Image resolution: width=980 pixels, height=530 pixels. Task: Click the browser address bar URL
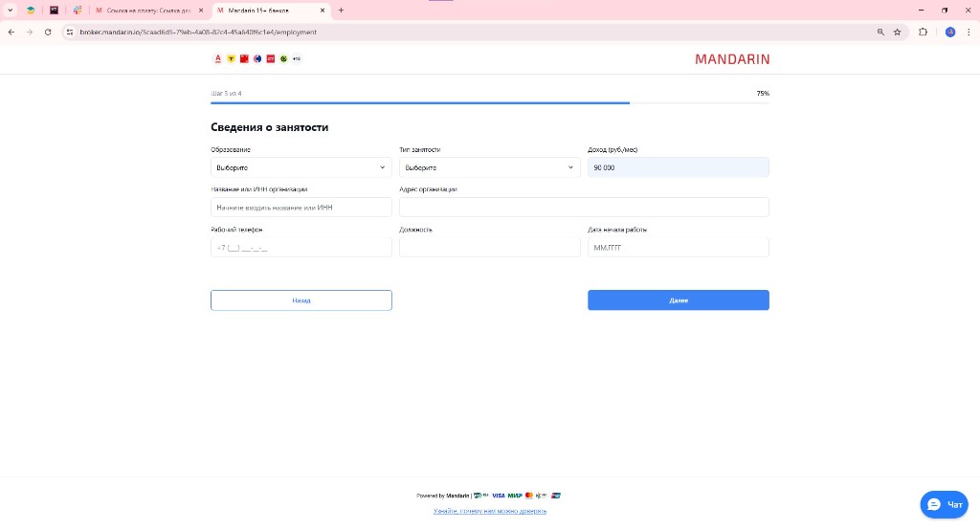pyautogui.click(x=198, y=32)
